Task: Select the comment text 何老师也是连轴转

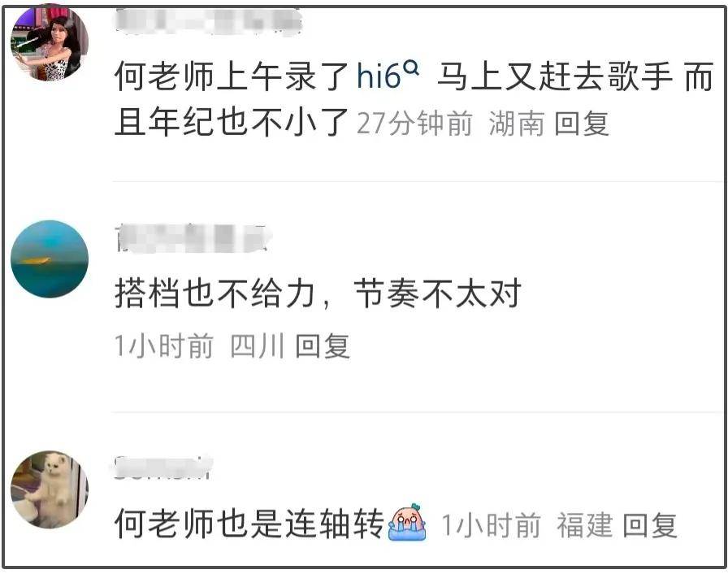Action: [x=249, y=524]
